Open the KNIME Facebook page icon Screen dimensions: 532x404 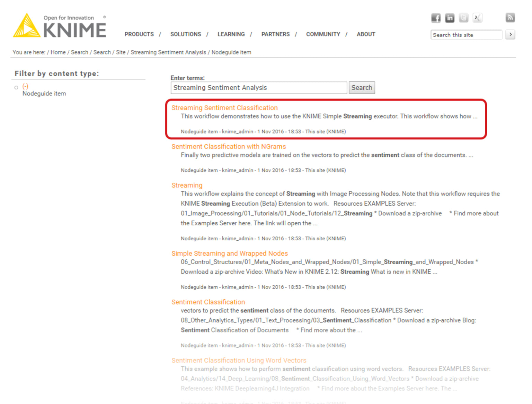pyautogui.click(x=436, y=18)
